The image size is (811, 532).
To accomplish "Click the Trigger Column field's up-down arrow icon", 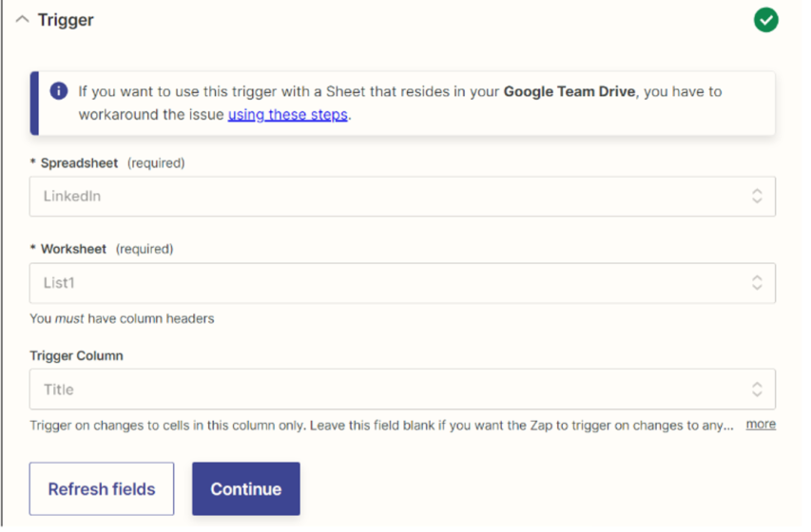I will [757, 389].
